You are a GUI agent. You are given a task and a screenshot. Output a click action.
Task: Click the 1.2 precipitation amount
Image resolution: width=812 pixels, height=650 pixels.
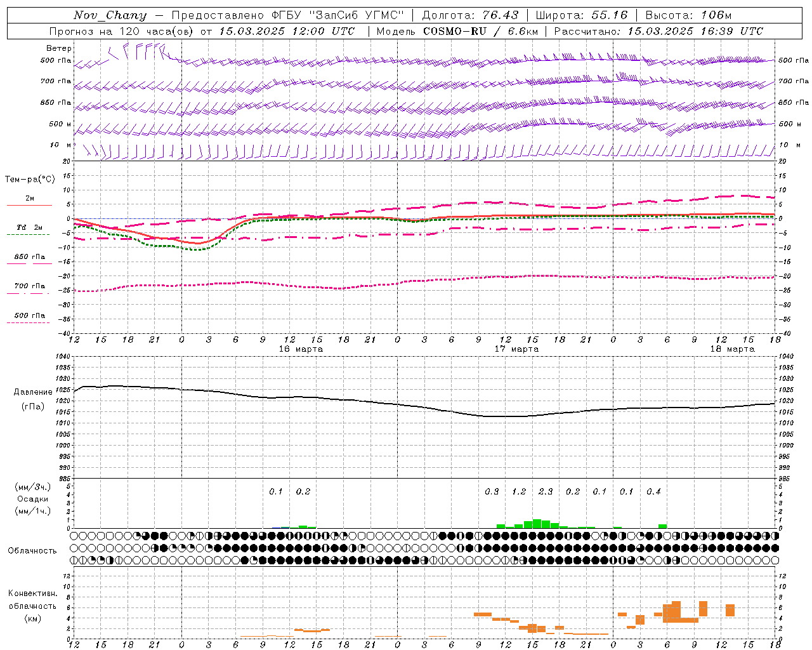point(519,491)
